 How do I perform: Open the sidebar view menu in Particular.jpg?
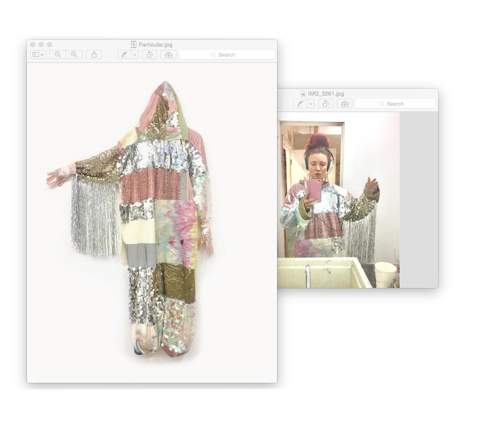point(38,55)
